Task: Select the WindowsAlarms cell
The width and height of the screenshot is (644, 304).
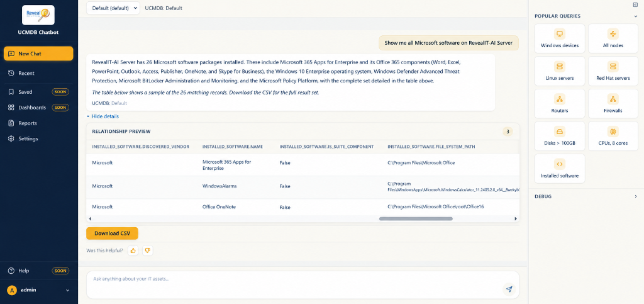Action: [219, 186]
